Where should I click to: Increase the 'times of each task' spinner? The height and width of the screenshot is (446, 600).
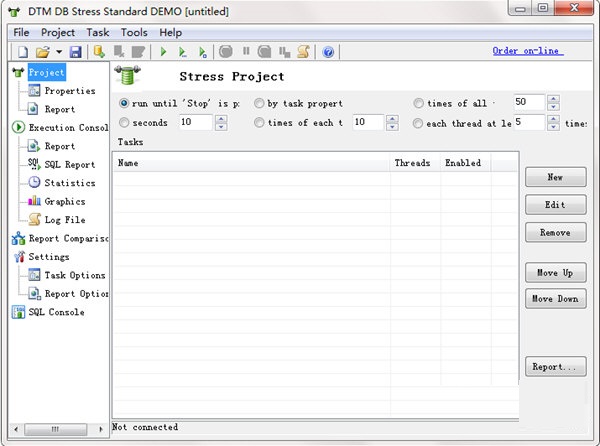coord(392,119)
